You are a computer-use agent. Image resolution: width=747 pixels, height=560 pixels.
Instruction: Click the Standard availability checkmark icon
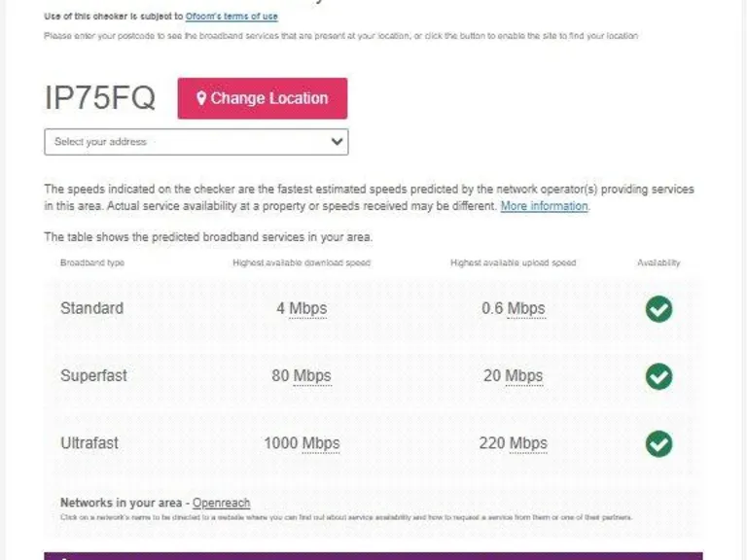(658, 309)
